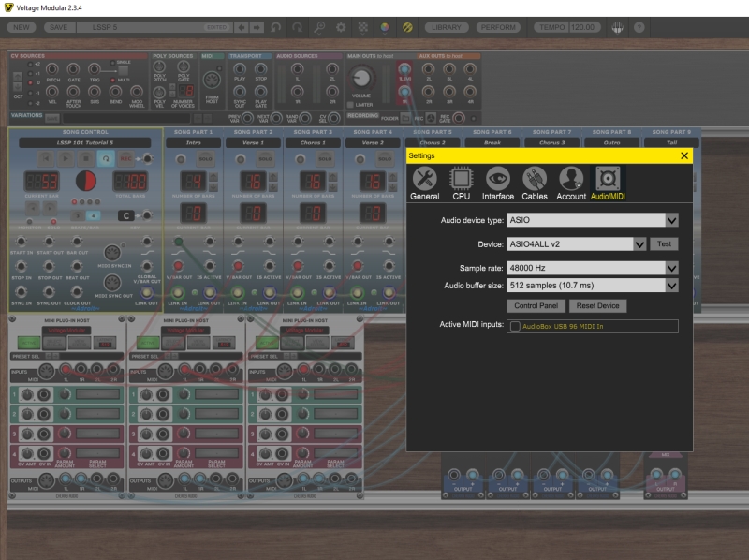
Task: Select the SINGLE trigger mode radio button
Action: coord(112,63)
